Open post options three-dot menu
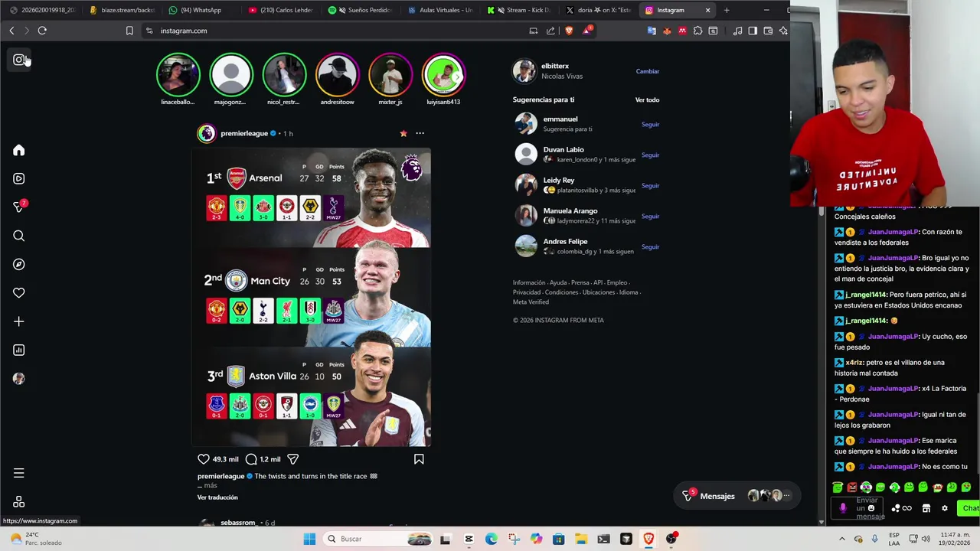This screenshot has height=551, width=980. tap(420, 133)
